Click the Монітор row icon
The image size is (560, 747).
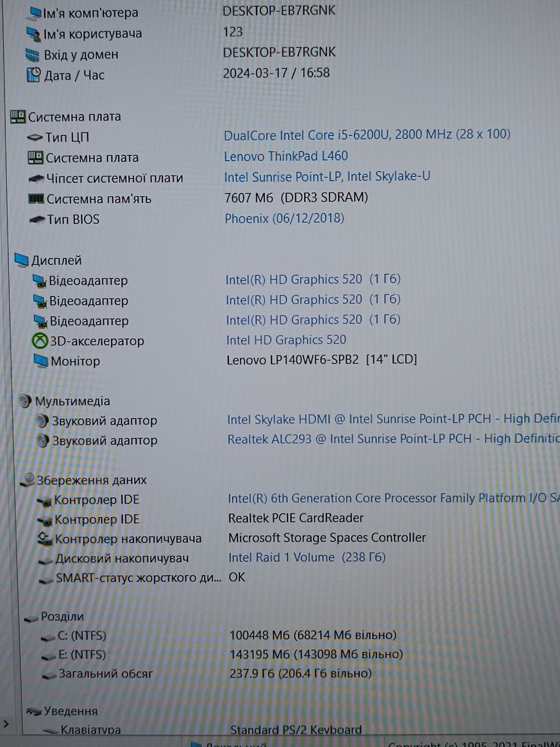point(41,361)
